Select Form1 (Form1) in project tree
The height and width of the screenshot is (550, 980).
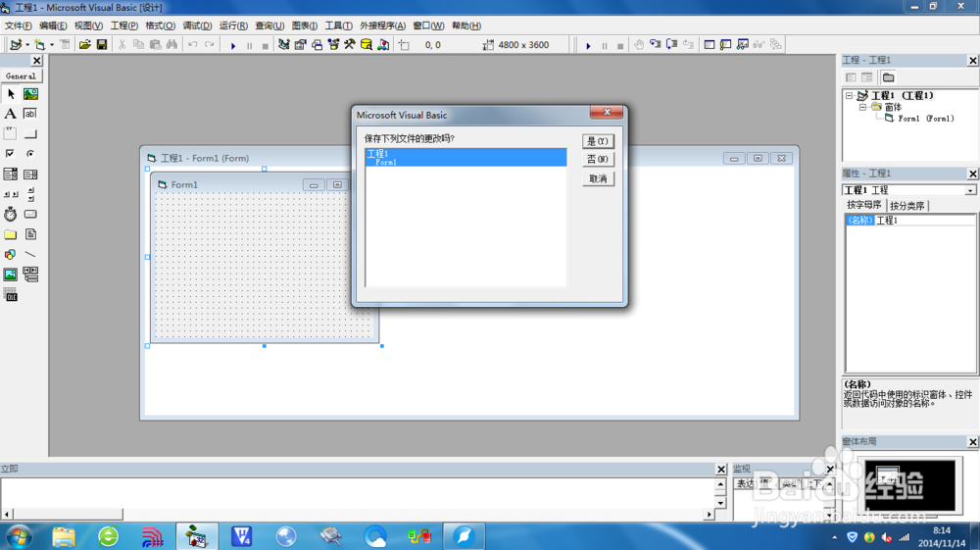926,118
